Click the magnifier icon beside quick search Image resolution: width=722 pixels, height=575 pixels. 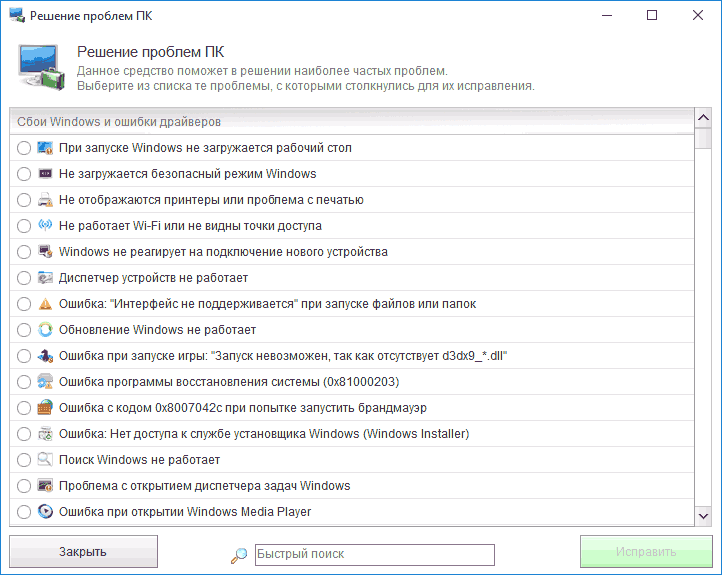pos(239,555)
